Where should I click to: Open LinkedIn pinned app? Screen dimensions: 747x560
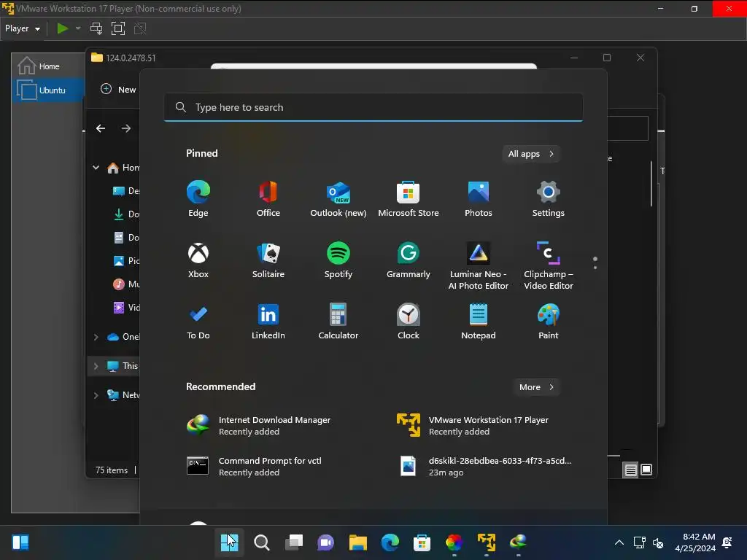(x=268, y=322)
